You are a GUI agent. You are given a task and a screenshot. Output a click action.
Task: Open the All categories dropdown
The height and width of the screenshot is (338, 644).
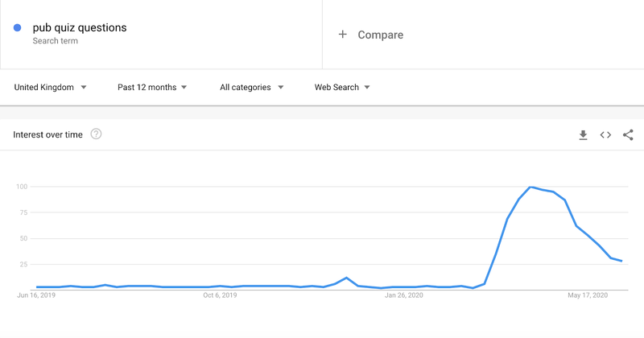pos(251,87)
